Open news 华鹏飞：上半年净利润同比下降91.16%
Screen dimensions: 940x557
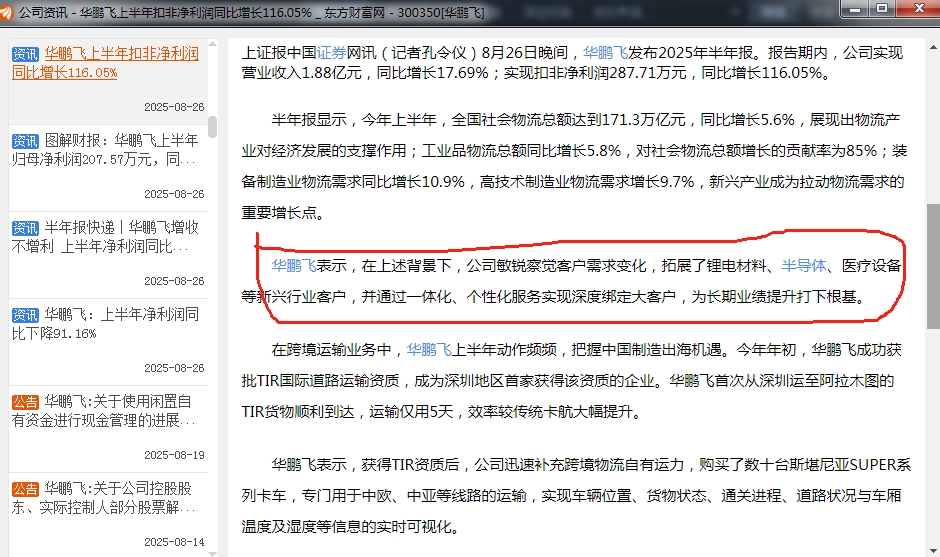pos(105,324)
